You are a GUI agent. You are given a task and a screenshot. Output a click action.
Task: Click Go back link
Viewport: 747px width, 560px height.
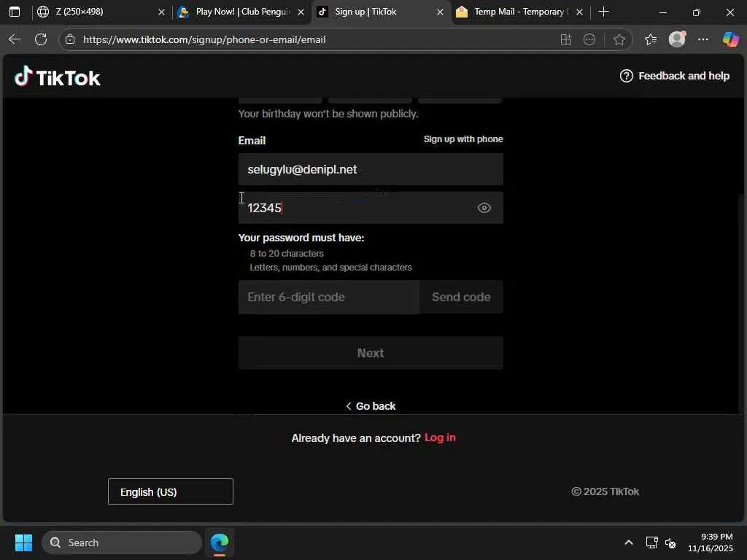[x=370, y=406]
